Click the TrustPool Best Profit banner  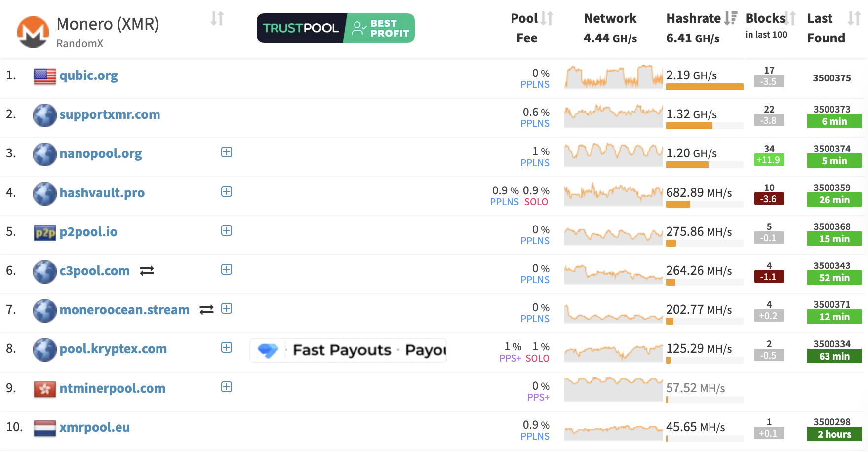click(335, 28)
